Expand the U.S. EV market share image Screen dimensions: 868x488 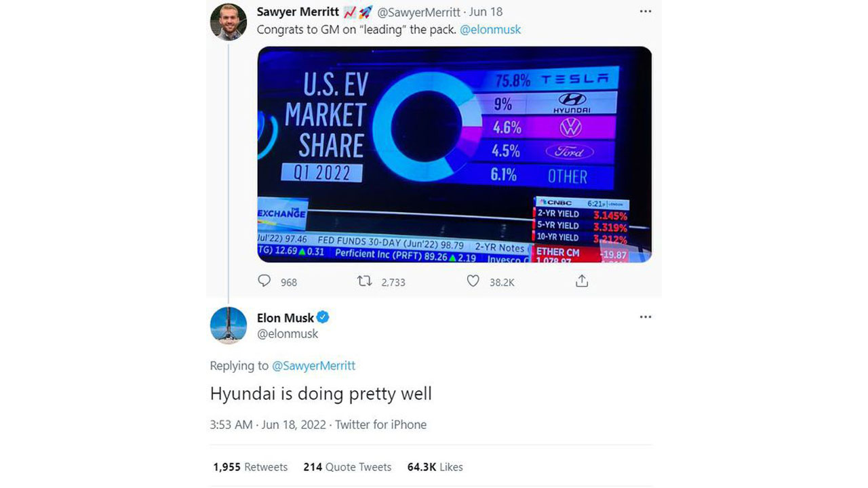(454, 155)
